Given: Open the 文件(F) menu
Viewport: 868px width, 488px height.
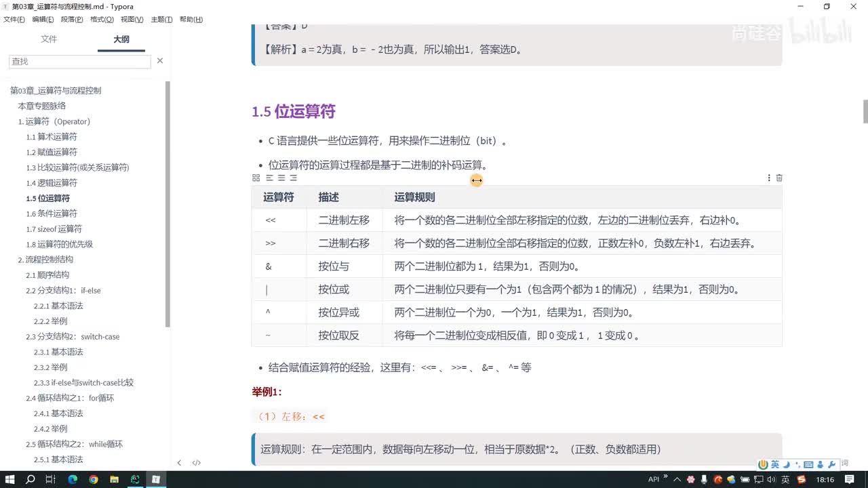Looking at the screenshot, I should point(14,19).
